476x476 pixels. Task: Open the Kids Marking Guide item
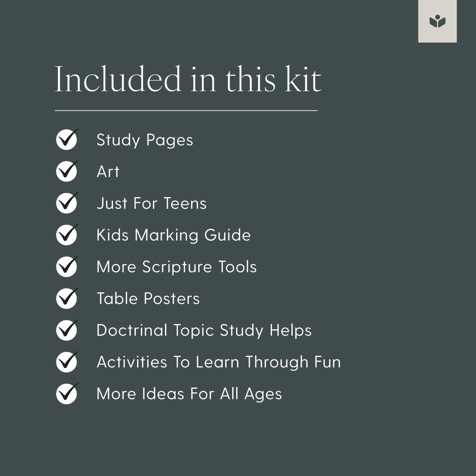tap(174, 235)
